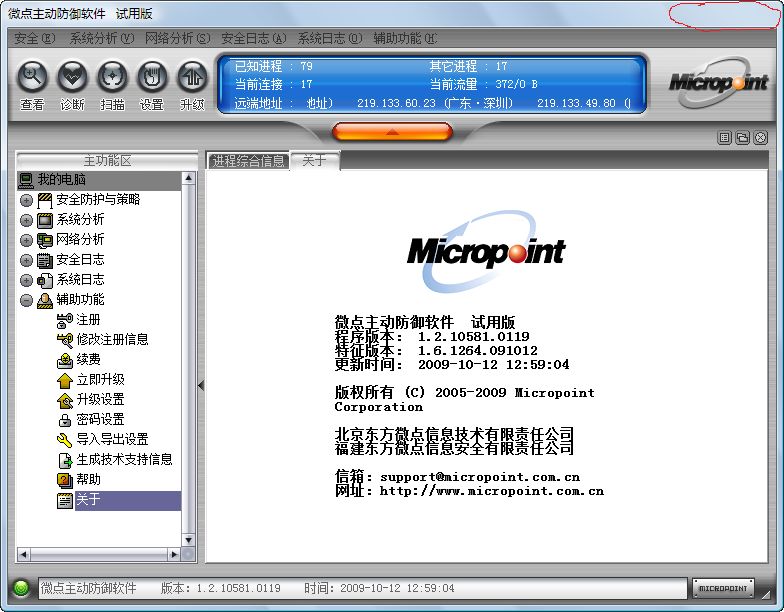Click the 修改注册信息 key icon

coord(64,340)
